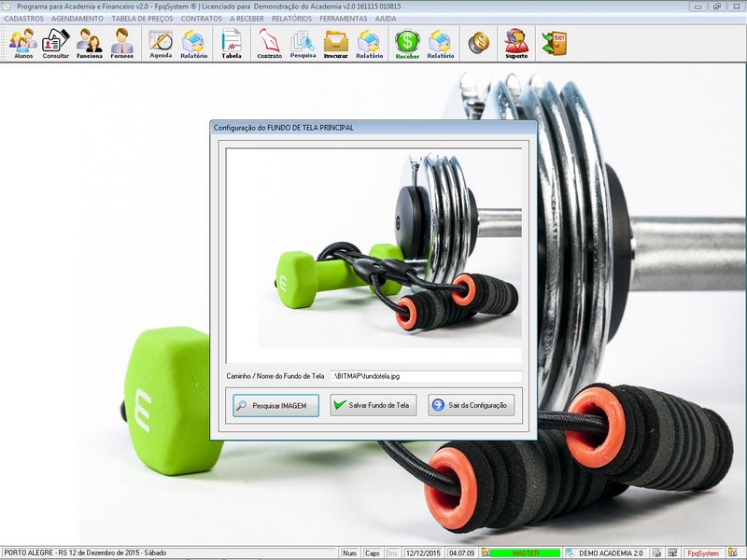Screen dimensions: 747x560
Task: Click the background image preview thumbnail
Action: [374, 256]
